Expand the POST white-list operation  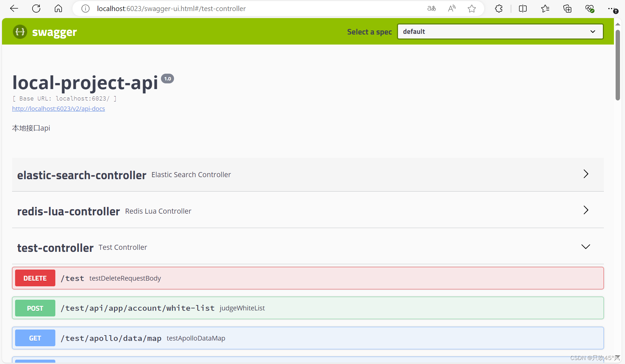[308, 308]
